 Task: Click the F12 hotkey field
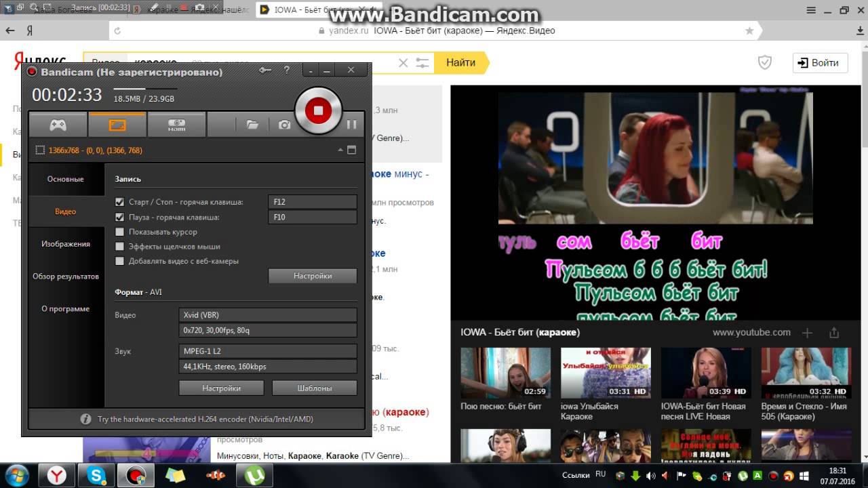pyautogui.click(x=313, y=202)
